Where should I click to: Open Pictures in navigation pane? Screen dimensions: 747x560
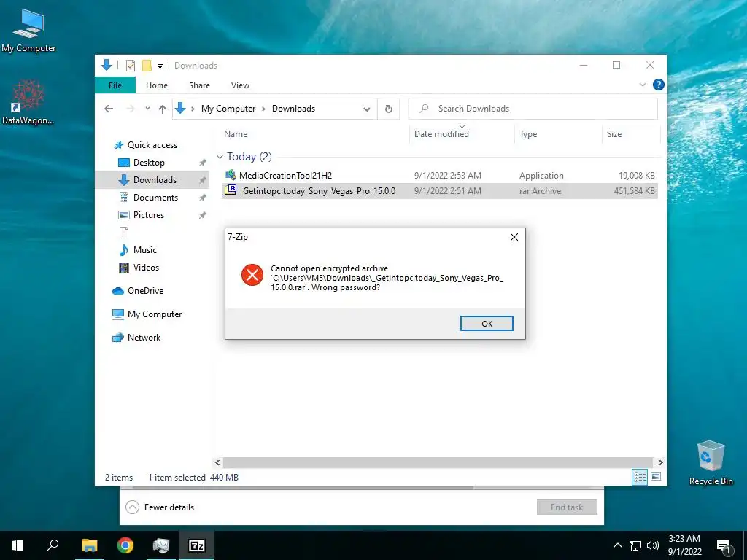(149, 215)
